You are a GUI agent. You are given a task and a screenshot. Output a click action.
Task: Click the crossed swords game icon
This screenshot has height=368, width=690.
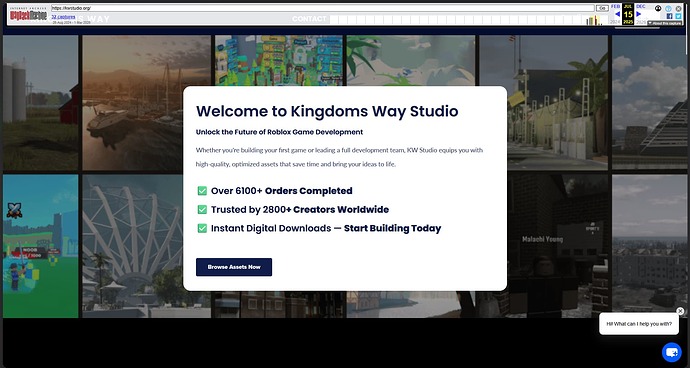[15, 210]
